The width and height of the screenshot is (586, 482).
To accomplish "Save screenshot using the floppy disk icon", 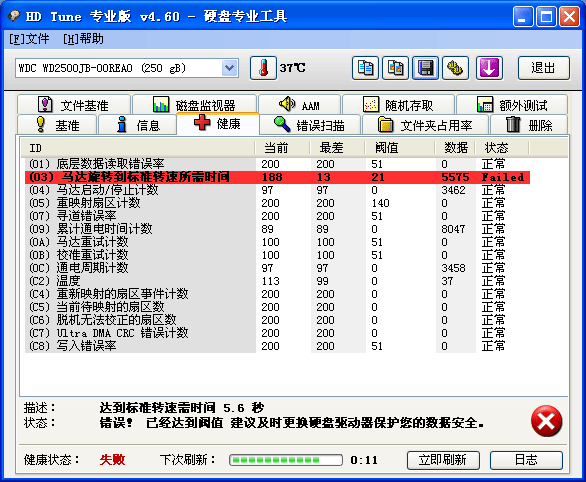I will (425, 68).
